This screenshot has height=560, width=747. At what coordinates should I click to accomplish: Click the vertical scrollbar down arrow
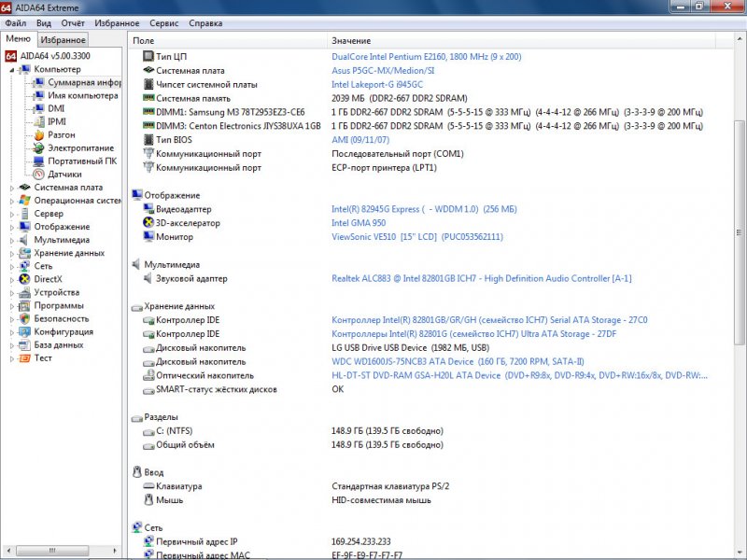pos(740,553)
